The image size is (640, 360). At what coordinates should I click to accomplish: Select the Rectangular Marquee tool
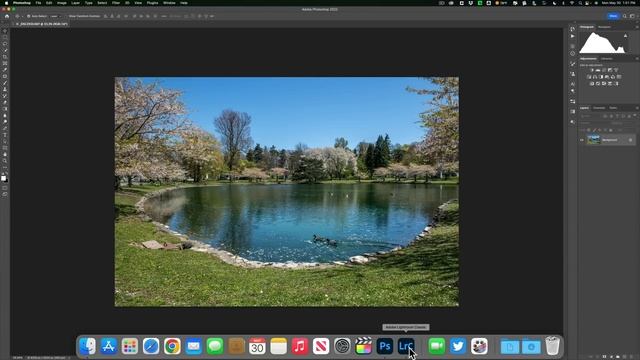click(x=5, y=37)
